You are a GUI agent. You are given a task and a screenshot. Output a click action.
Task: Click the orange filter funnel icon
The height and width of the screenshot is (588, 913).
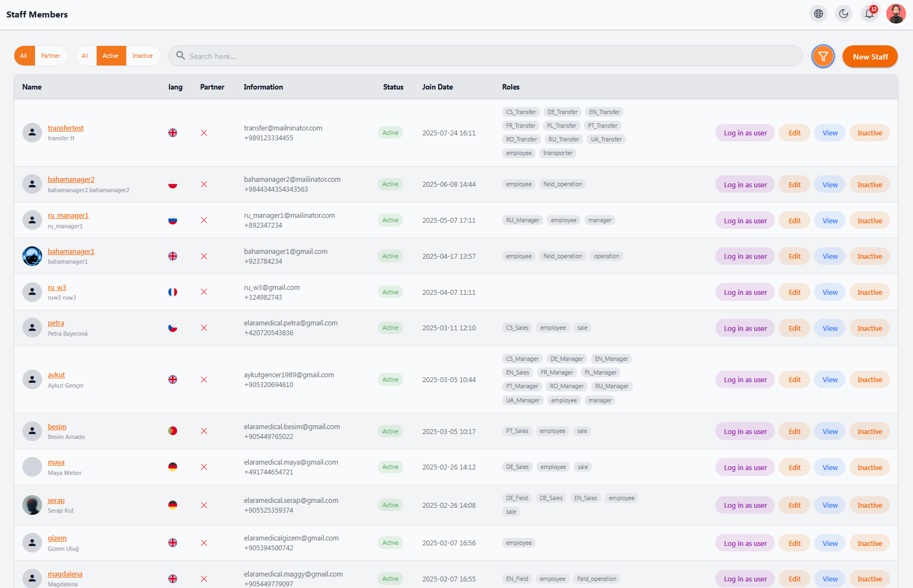coord(823,56)
